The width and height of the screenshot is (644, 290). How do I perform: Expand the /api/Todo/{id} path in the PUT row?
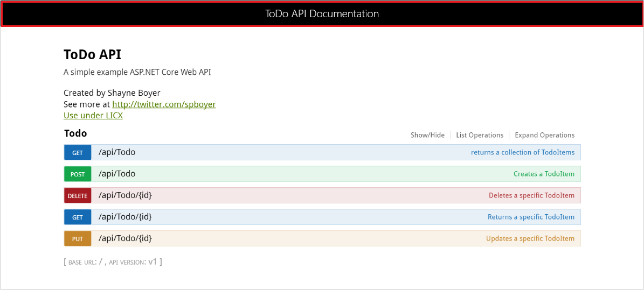coord(125,239)
